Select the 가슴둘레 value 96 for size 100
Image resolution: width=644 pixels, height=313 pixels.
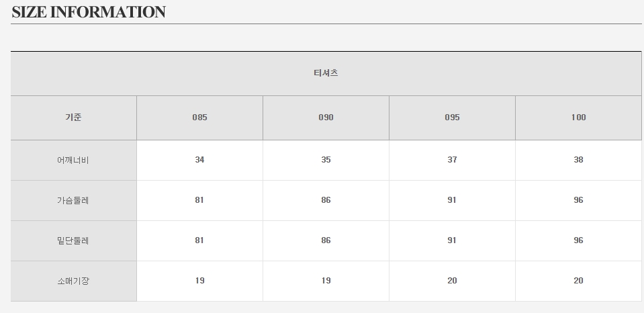click(578, 200)
